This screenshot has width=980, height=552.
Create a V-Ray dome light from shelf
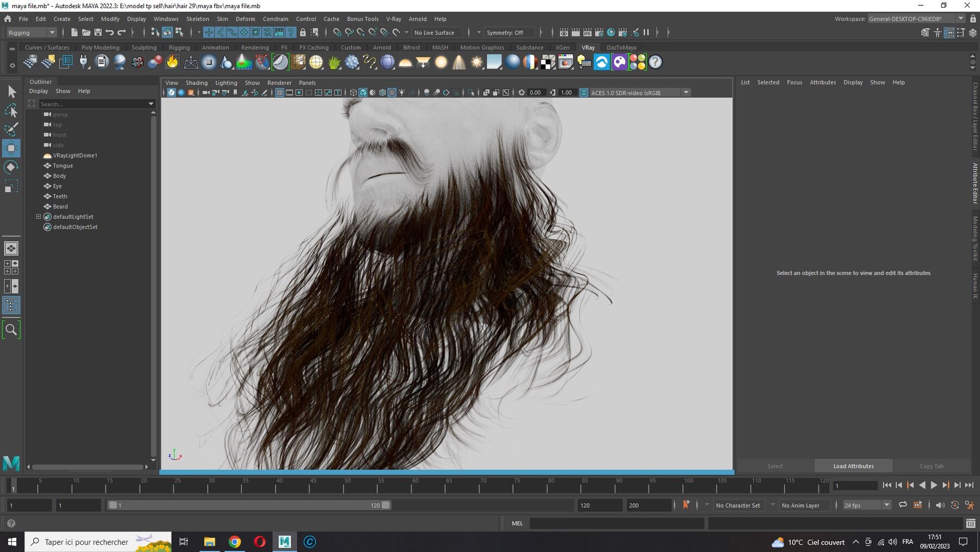[x=406, y=62]
